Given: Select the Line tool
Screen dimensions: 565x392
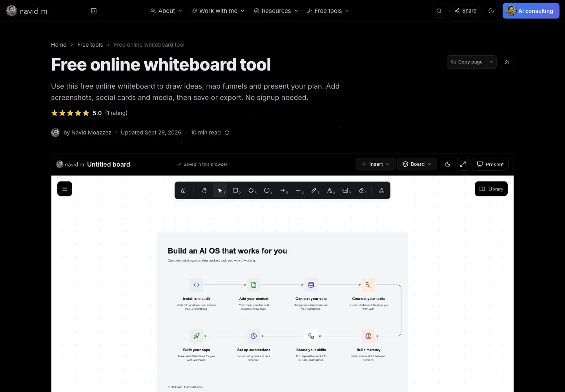Looking at the screenshot, I should (x=298, y=191).
